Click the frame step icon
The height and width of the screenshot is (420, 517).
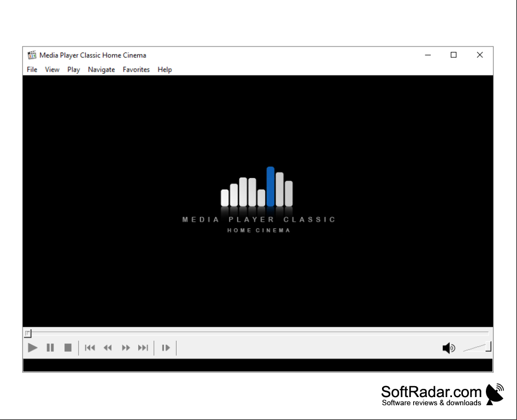coord(166,347)
